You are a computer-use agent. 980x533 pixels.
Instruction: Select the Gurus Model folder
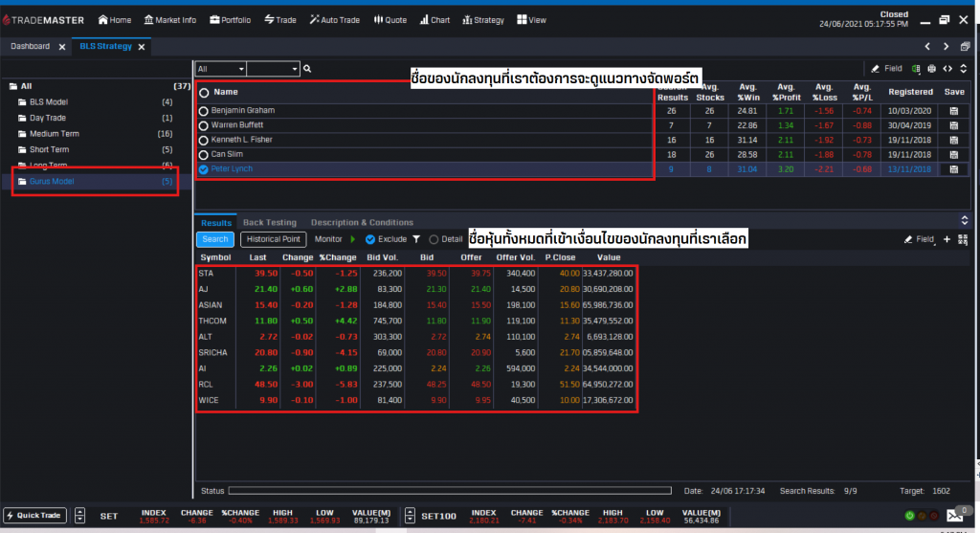(x=96, y=181)
